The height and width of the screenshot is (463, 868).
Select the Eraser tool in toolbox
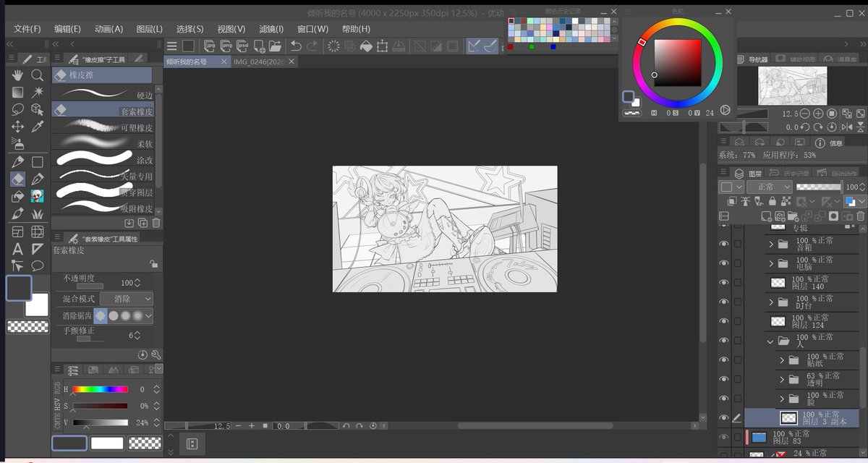tap(17, 179)
